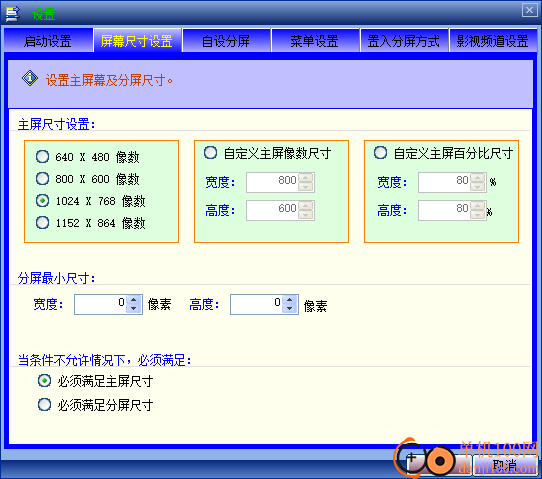Choose the 1152 X 864 像数 resolution
542x479 pixels.
tap(42, 223)
